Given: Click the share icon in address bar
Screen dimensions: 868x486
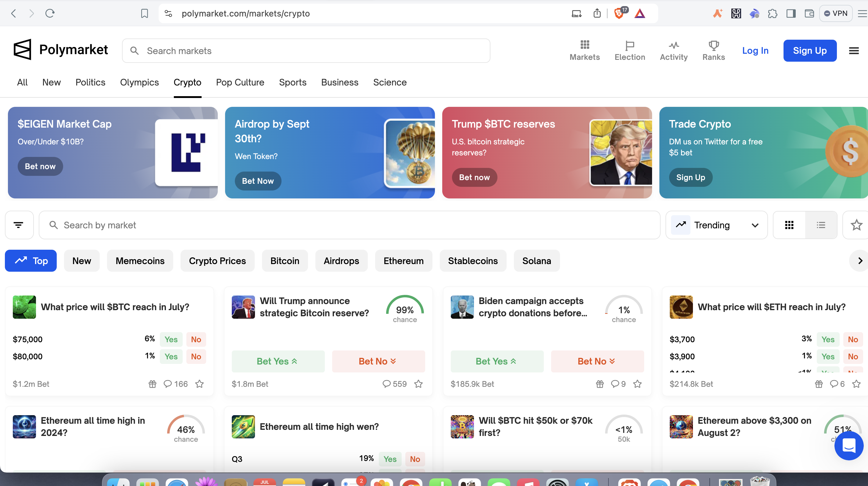Looking at the screenshot, I should (x=597, y=13).
